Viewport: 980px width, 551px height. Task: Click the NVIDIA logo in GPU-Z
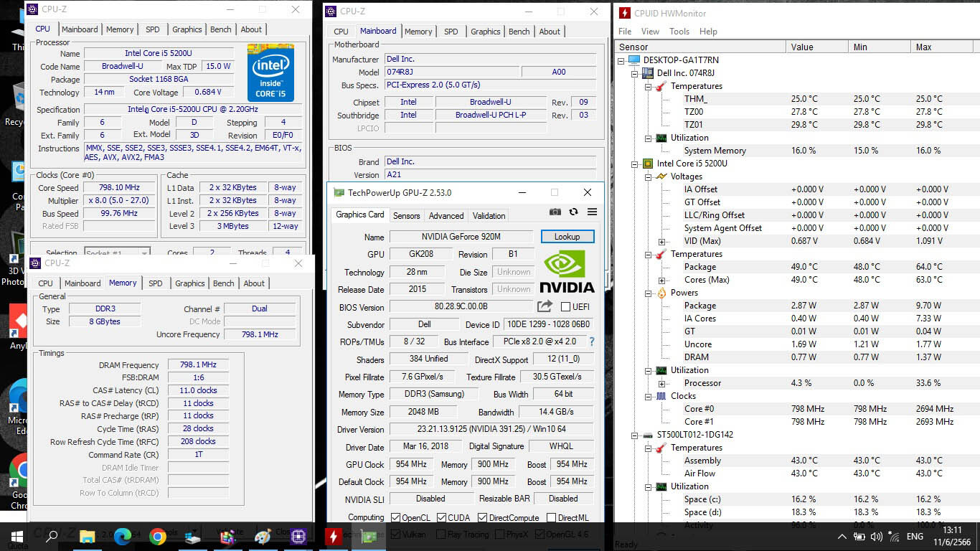coord(567,271)
